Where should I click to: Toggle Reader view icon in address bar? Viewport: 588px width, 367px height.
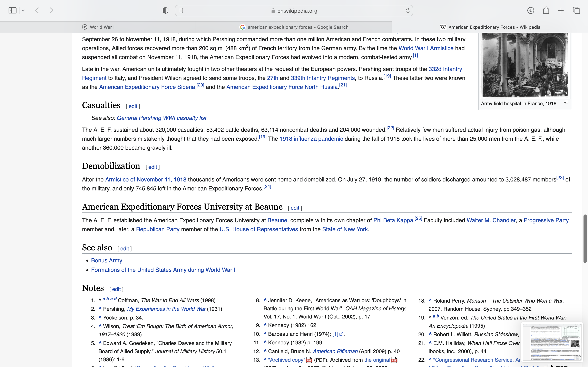pos(181,10)
